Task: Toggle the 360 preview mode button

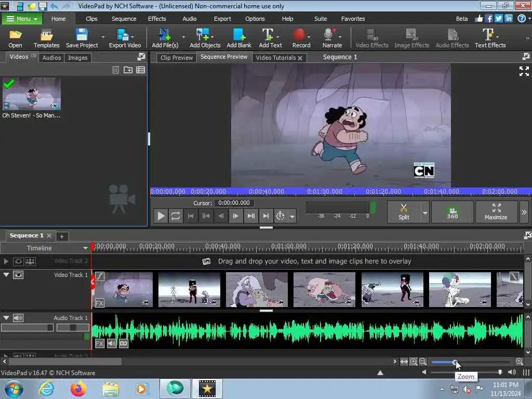Action: tap(452, 212)
